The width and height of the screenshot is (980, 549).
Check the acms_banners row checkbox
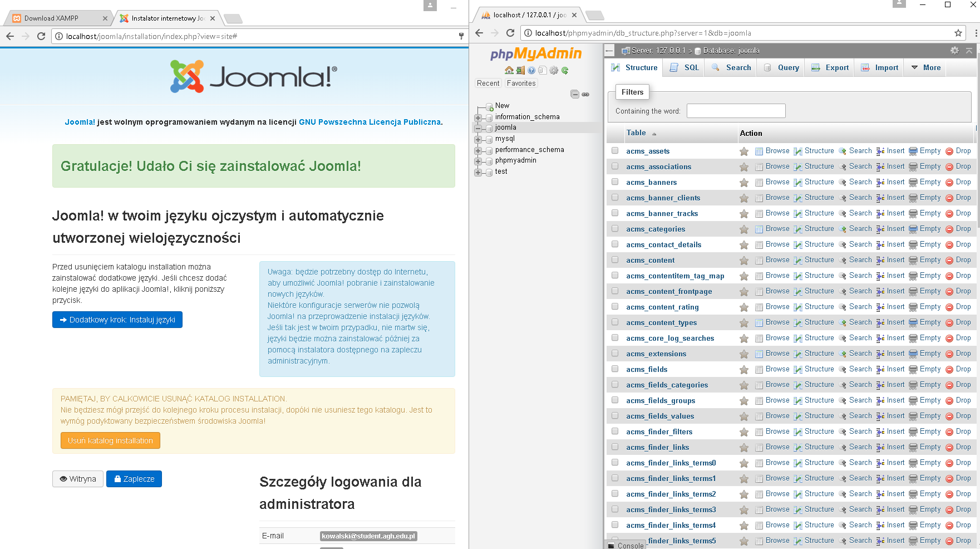[x=615, y=182]
